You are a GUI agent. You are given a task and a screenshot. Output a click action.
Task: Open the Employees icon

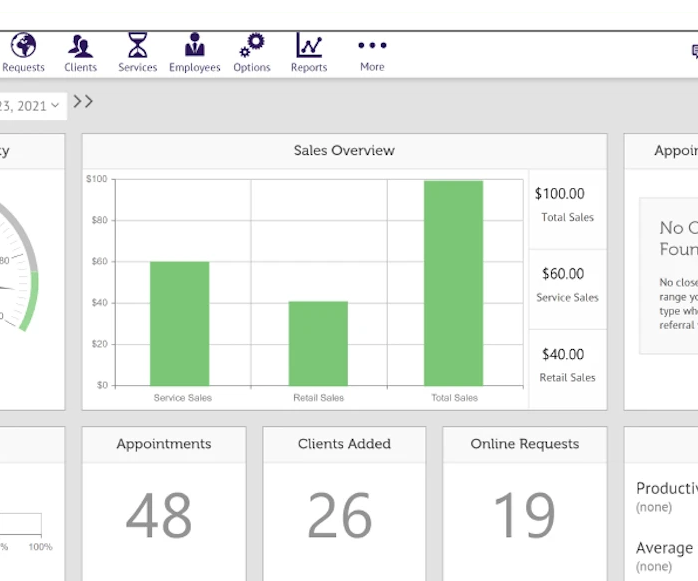[x=194, y=46]
